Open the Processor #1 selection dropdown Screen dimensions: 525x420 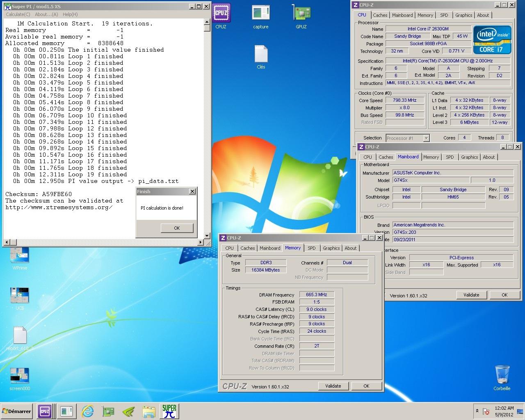pyautogui.click(x=407, y=138)
